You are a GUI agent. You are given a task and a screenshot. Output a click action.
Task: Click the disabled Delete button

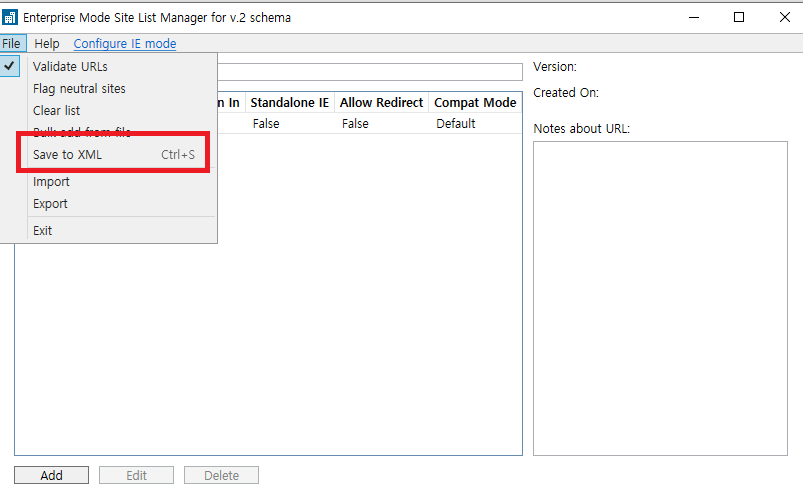click(221, 475)
